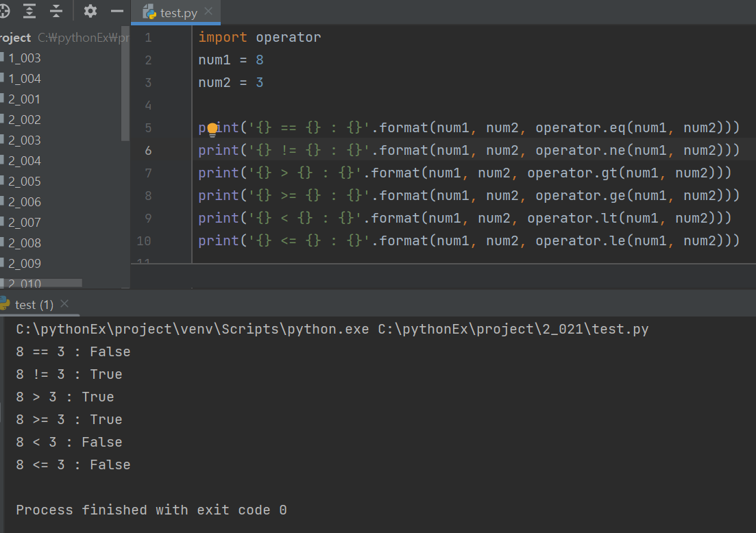This screenshot has height=533, width=756.
Task: Close the test (1) run tab
Action: click(x=64, y=303)
